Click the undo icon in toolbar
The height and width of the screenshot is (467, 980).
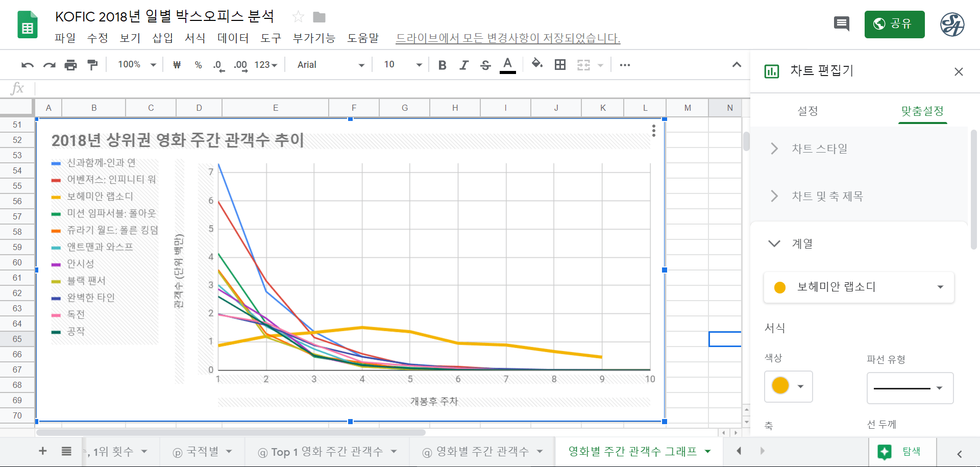(x=28, y=65)
